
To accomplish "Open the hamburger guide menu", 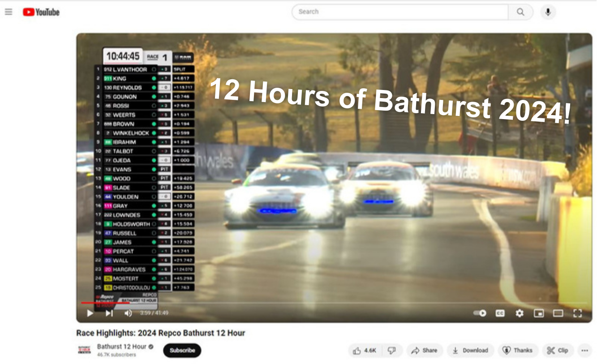I will pyautogui.click(x=9, y=12).
